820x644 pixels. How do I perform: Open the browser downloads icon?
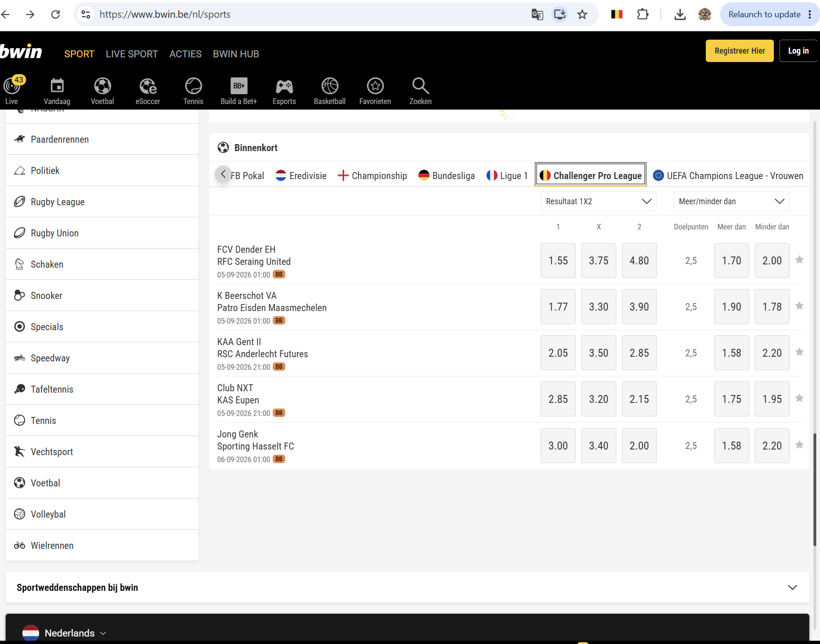[680, 14]
